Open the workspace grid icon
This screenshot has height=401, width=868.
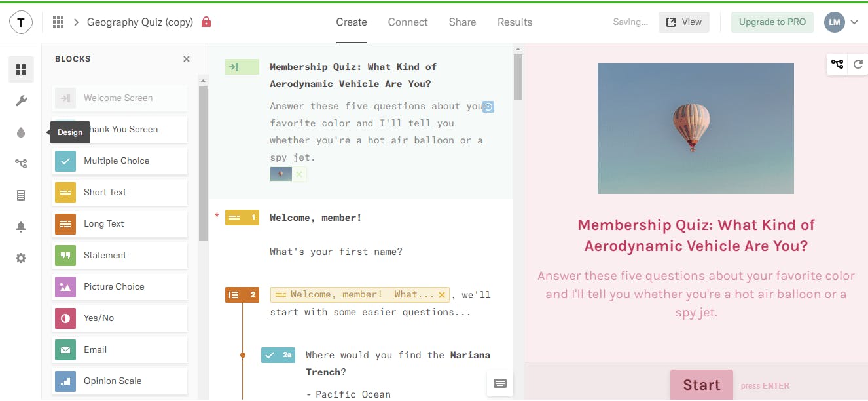(x=58, y=22)
